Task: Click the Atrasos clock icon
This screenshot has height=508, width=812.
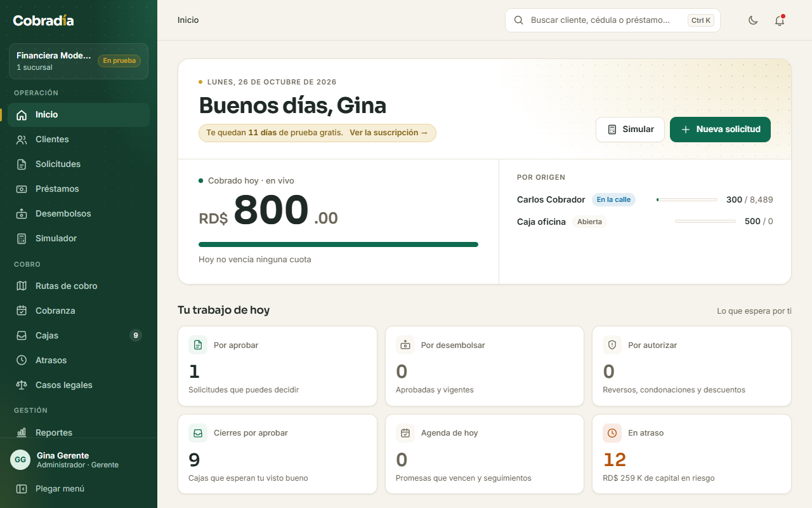Action: coord(22,361)
